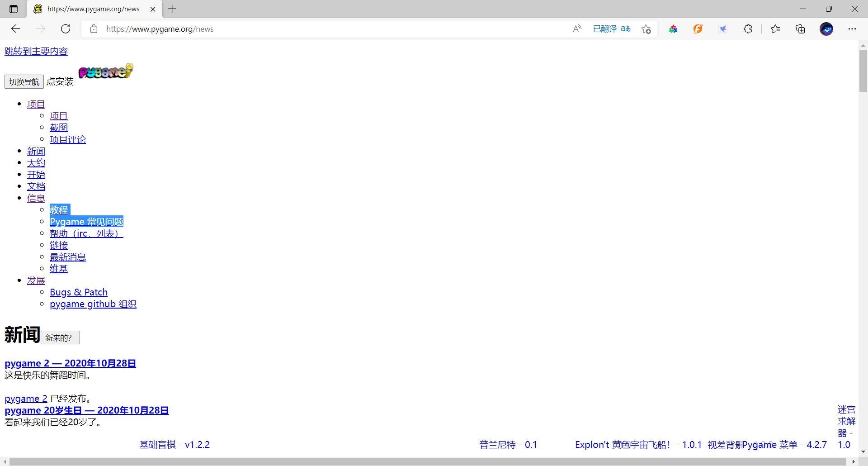Open the 迷宫求解器 project link
Screen dimensions: 868x466
[846, 427]
